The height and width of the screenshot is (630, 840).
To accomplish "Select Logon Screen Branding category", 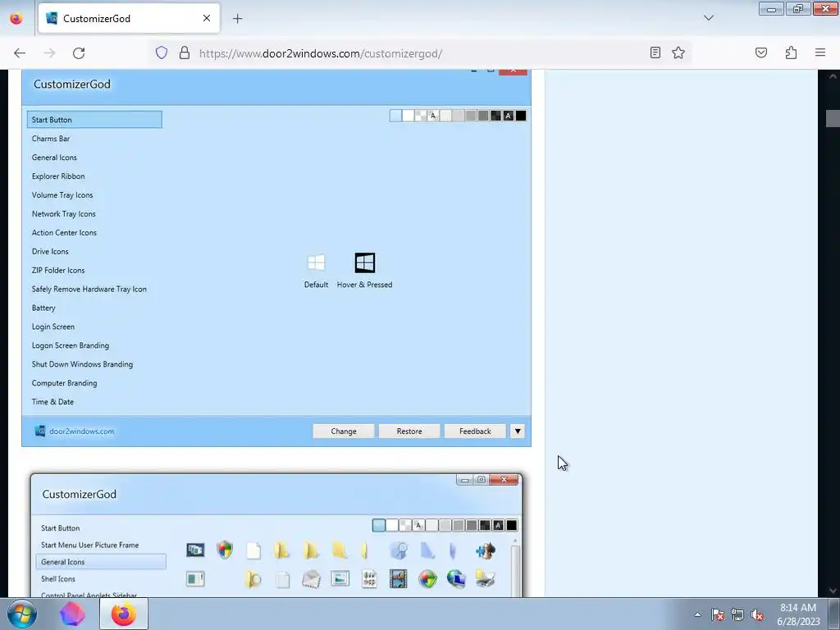I will tap(71, 345).
